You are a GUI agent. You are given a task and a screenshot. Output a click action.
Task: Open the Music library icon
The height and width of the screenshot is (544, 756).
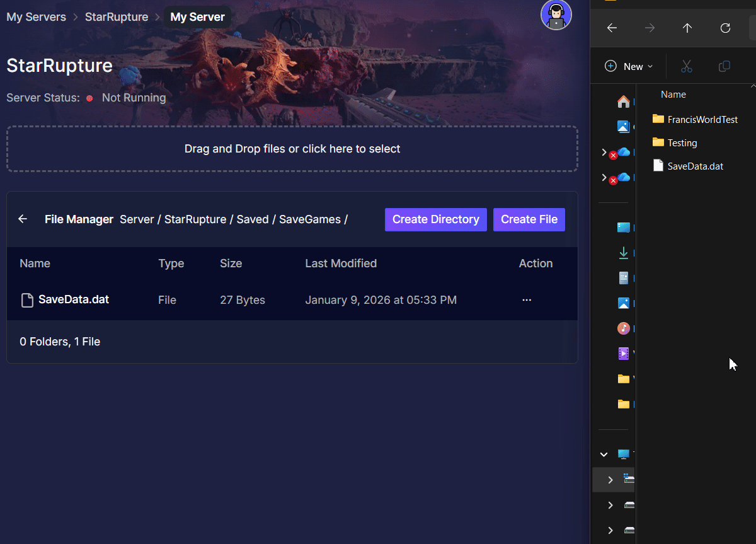pos(624,328)
